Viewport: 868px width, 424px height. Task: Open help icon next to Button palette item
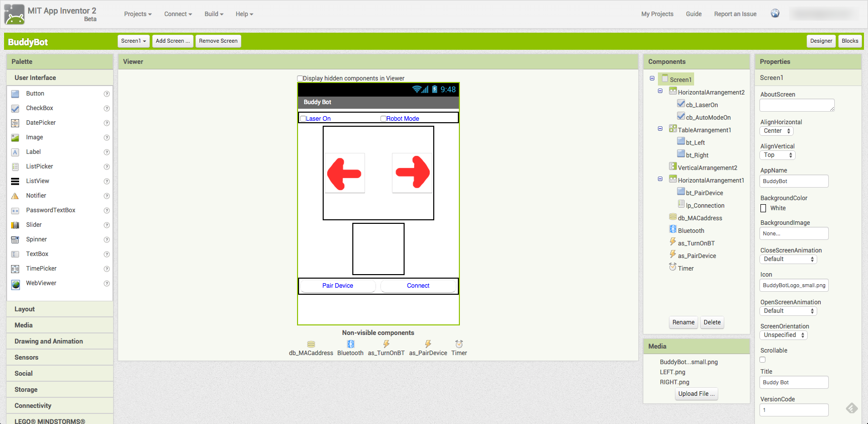107,94
